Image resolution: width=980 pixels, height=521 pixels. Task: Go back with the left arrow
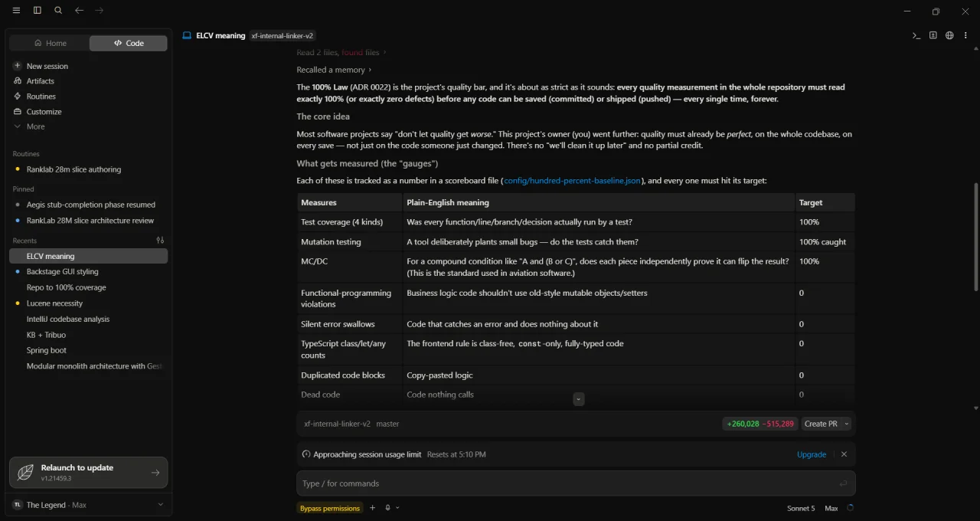click(x=79, y=11)
